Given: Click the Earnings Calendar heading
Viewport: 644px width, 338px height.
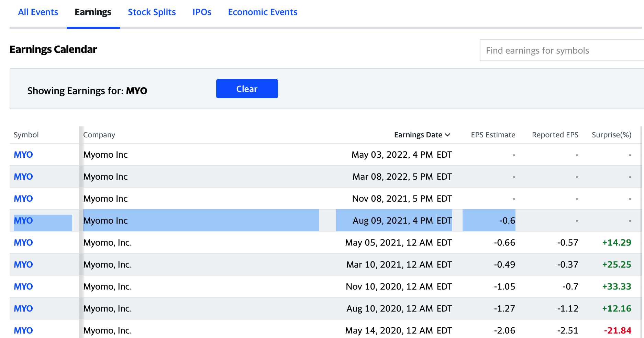Looking at the screenshot, I should (x=53, y=49).
